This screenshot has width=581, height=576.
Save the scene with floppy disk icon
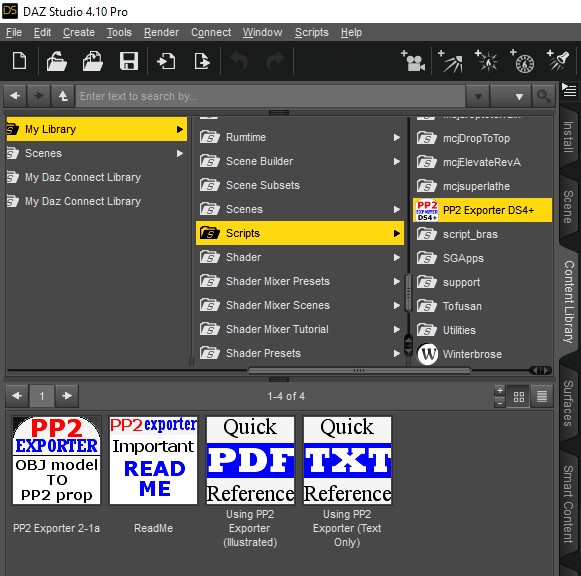point(129,61)
